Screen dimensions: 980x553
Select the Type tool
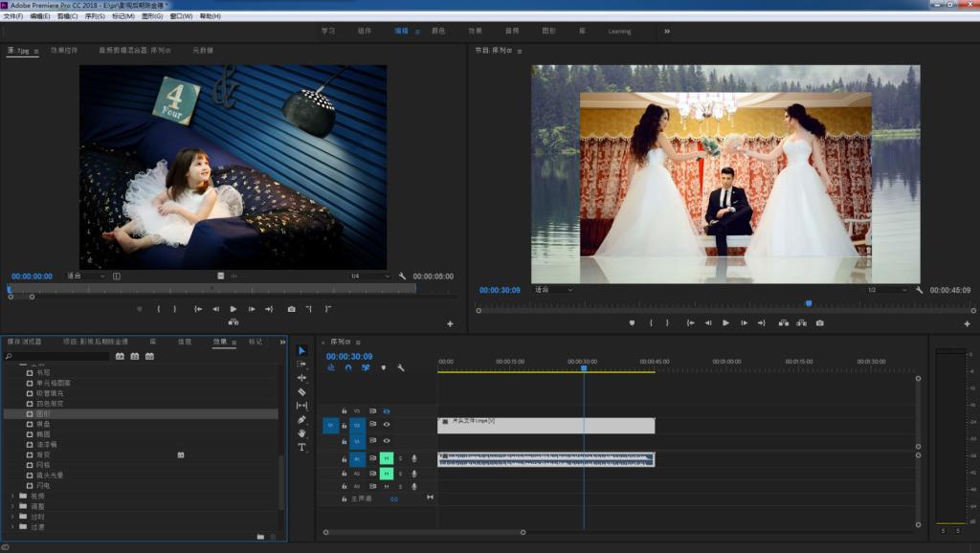(302, 447)
